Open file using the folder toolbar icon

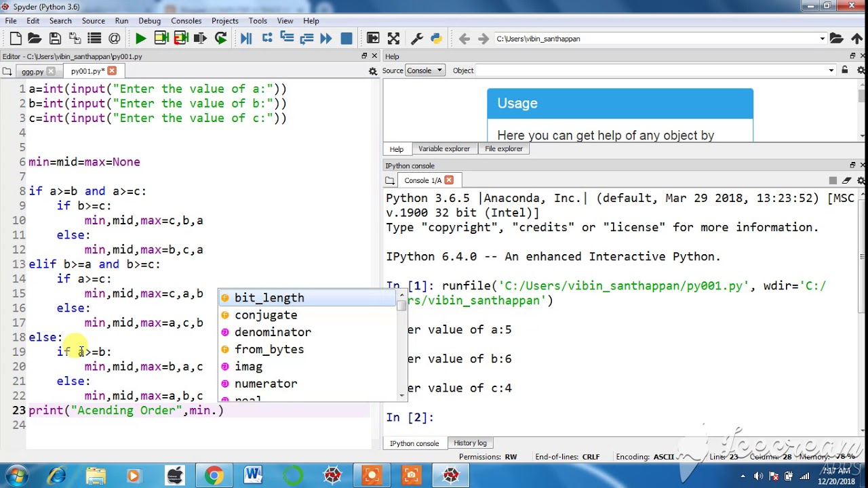35,39
